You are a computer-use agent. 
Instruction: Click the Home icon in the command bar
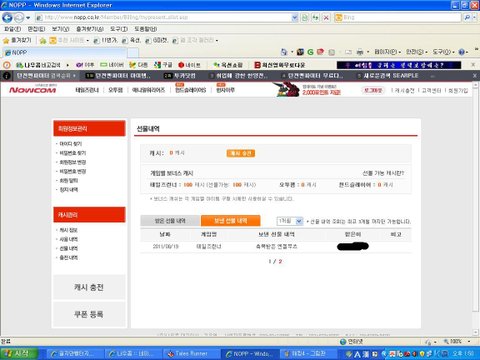284,52
